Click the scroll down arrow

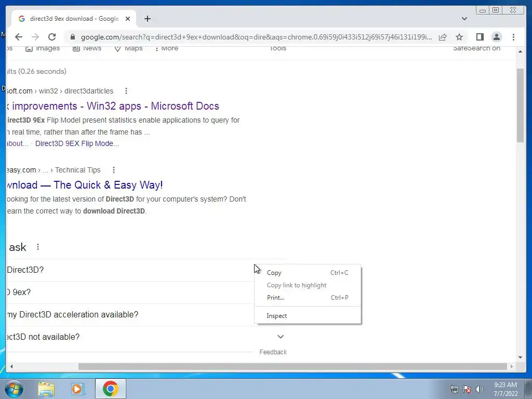tap(520, 357)
